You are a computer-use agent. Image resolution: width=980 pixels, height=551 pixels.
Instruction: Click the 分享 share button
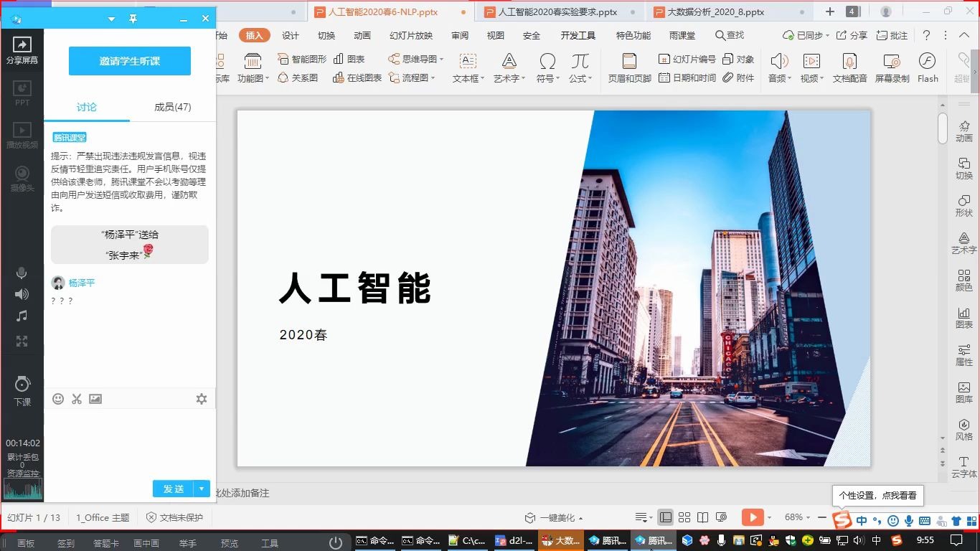pyautogui.click(x=852, y=35)
